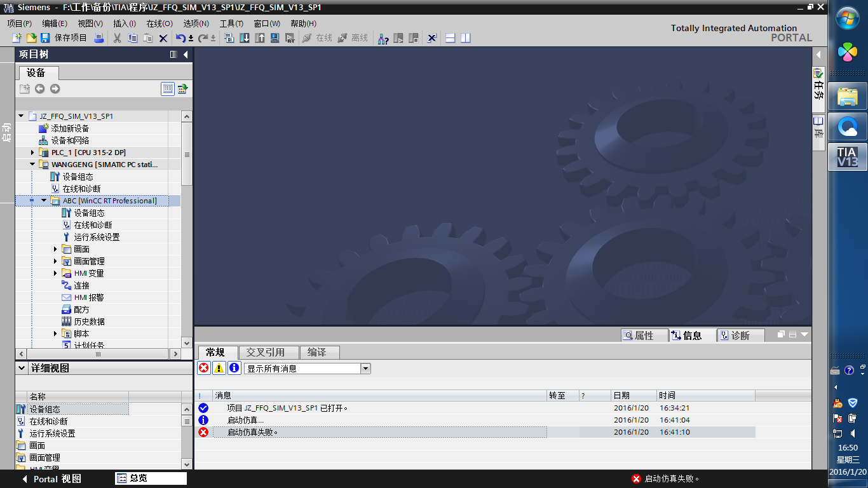Click the open project toolbar icon
This screenshot has height=488, width=868.
[x=31, y=38]
